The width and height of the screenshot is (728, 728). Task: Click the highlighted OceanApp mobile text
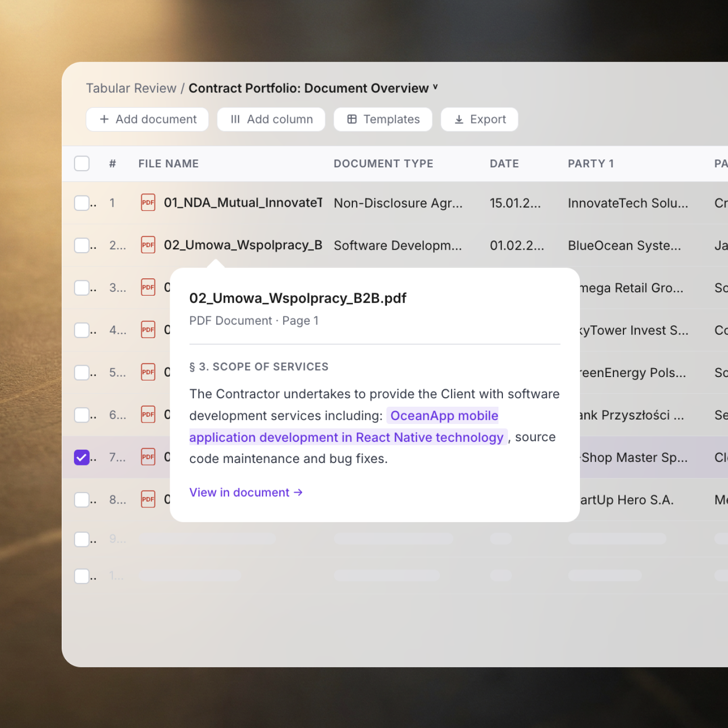tap(444, 416)
